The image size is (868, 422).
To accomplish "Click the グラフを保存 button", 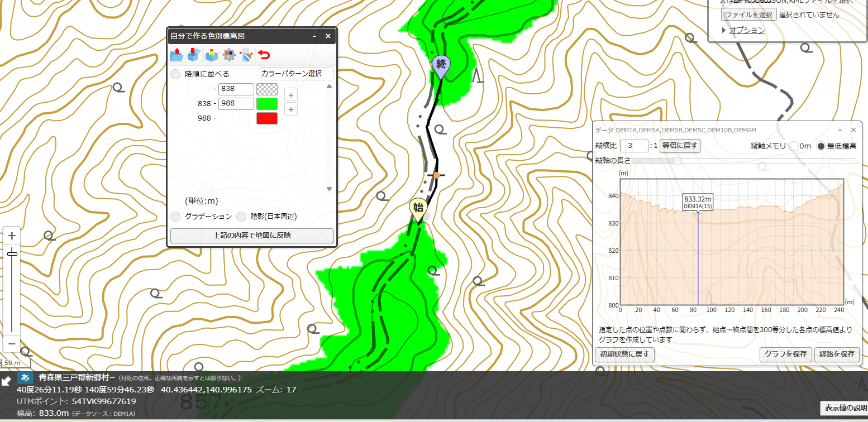I will pyautogui.click(x=784, y=354).
